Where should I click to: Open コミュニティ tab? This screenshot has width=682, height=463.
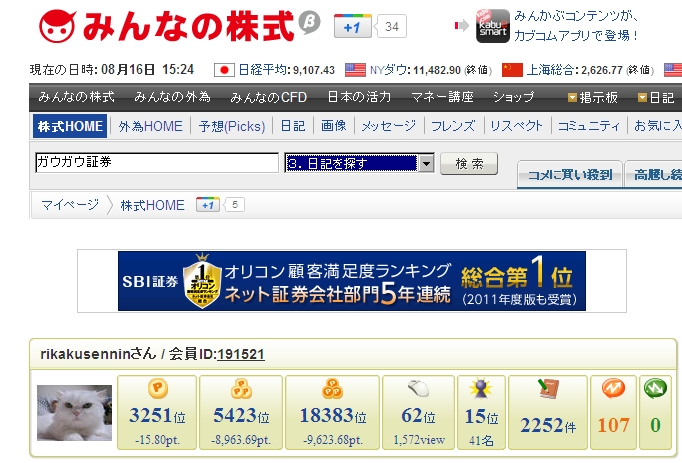[588, 126]
